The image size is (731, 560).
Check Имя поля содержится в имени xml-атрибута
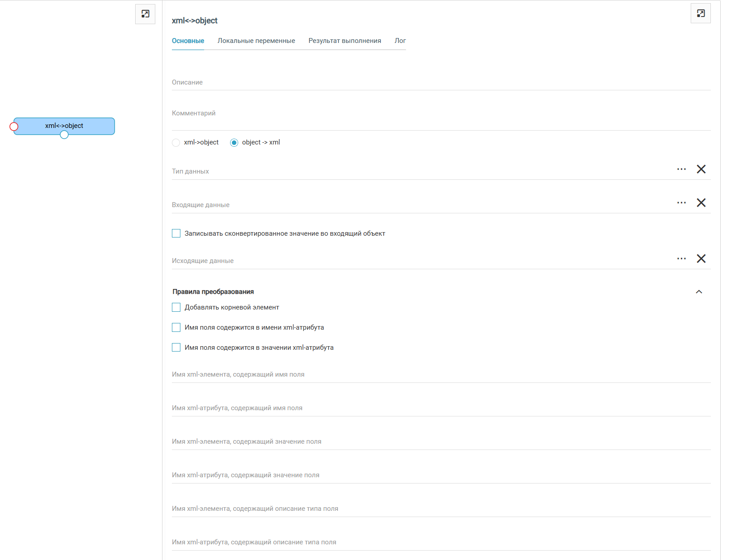pyautogui.click(x=176, y=327)
